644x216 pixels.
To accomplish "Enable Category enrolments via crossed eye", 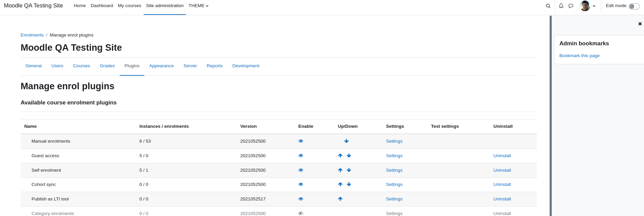I will [301, 213].
